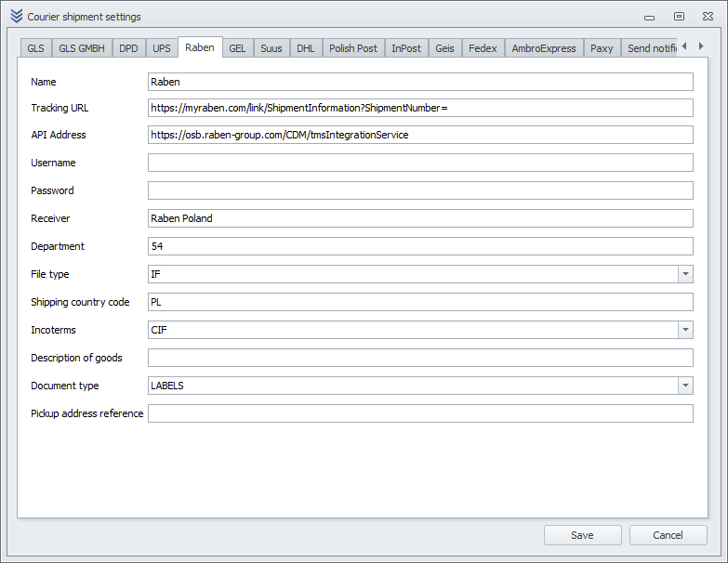
Task: Focus the Receiver field with Raben Poland
Action: pos(420,218)
